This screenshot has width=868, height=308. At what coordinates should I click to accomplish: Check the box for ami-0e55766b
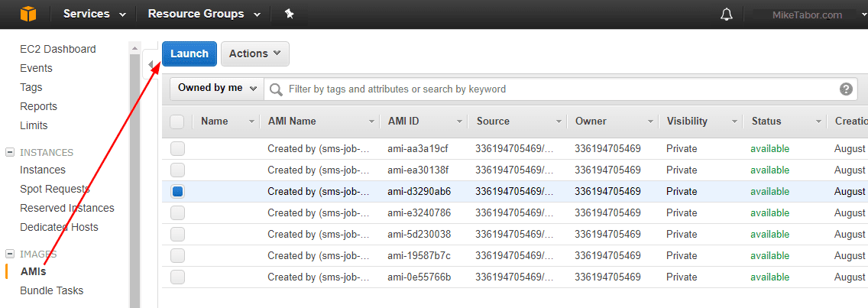[177, 277]
